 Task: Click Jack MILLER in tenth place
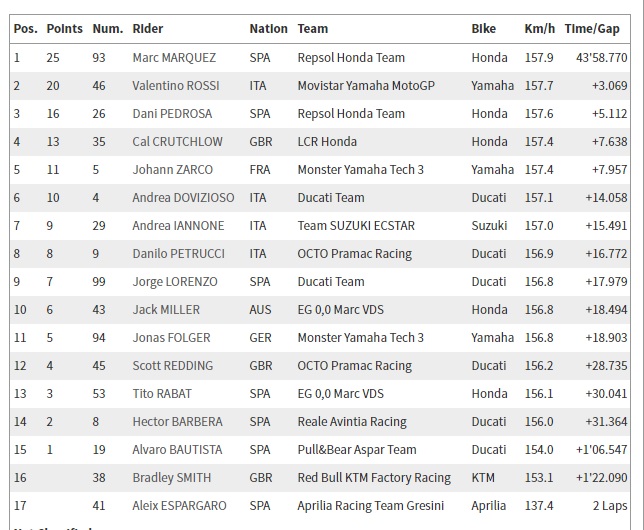pyautogui.click(x=166, y=309)
